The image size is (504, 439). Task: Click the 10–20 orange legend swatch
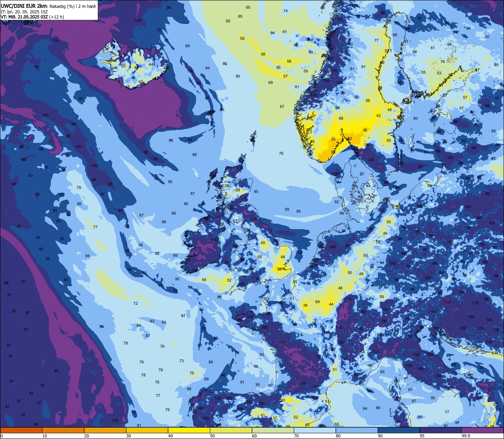(63, 430)
